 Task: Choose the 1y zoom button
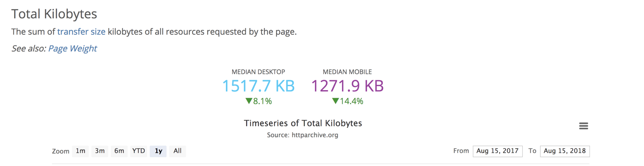pyautogui.click(x=158, y=151)
